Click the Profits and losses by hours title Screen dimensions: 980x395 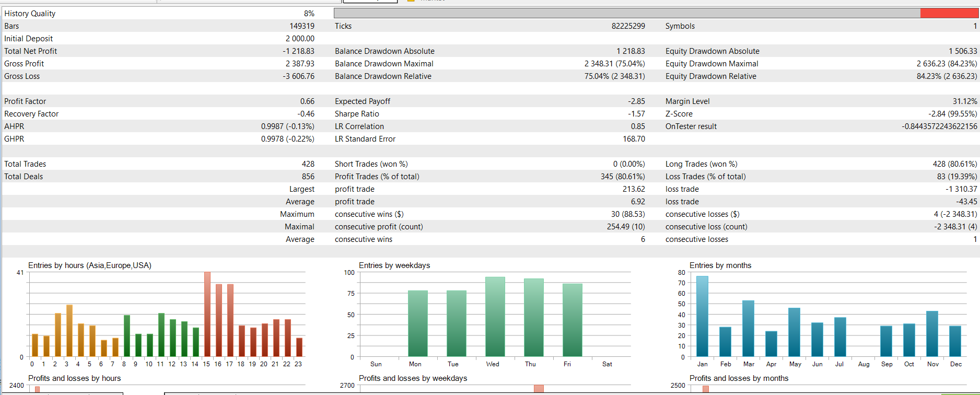point(74,378)
